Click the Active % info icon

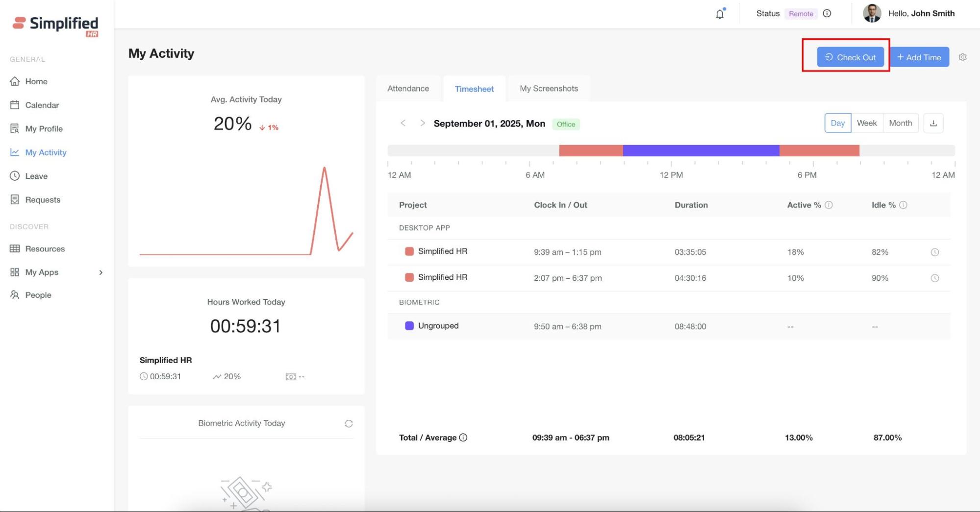(829, 205)
